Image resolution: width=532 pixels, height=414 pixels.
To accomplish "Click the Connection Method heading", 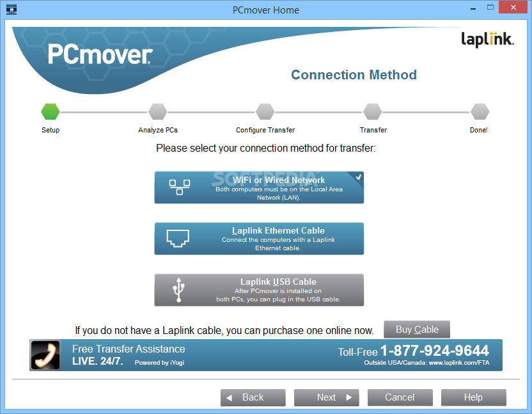I will coord(354,75).
